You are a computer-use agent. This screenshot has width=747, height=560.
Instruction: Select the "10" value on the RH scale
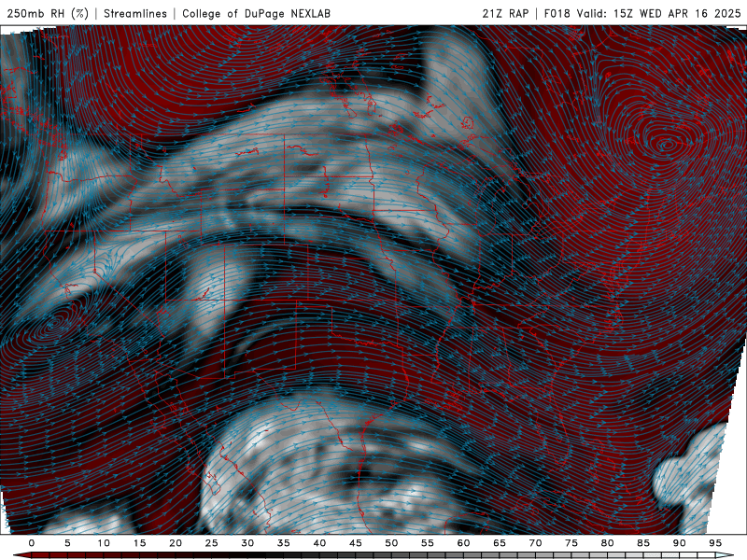point(104,543)
